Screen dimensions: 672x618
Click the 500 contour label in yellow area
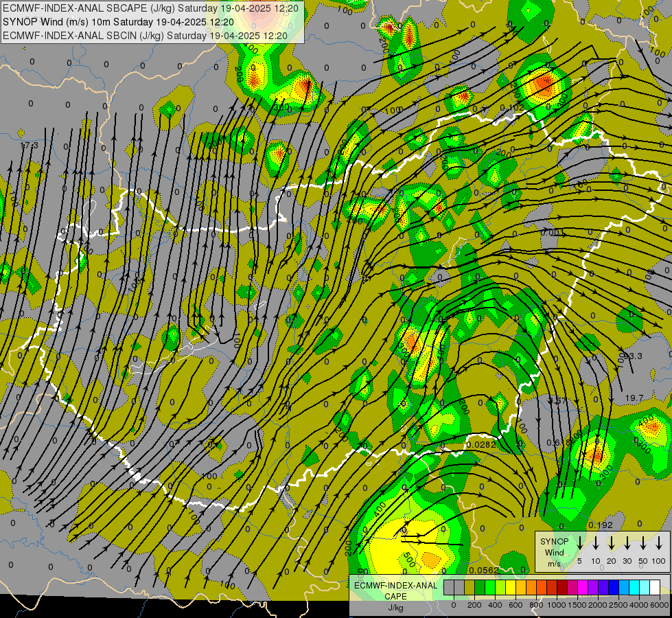[x=409, y=559]
